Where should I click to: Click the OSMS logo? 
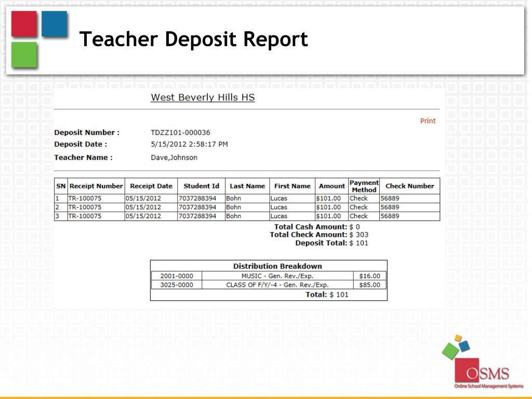tap(483, 362)
